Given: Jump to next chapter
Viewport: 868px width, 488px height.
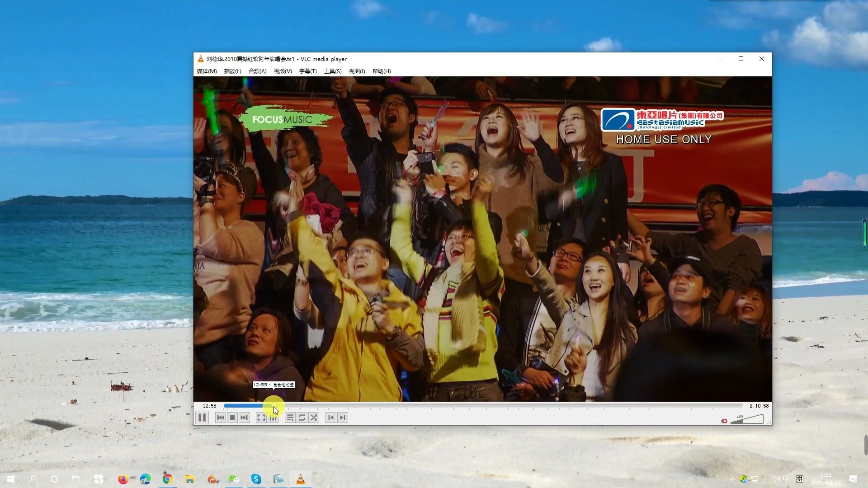Looking at the screenshot, I should coord(343,418).
